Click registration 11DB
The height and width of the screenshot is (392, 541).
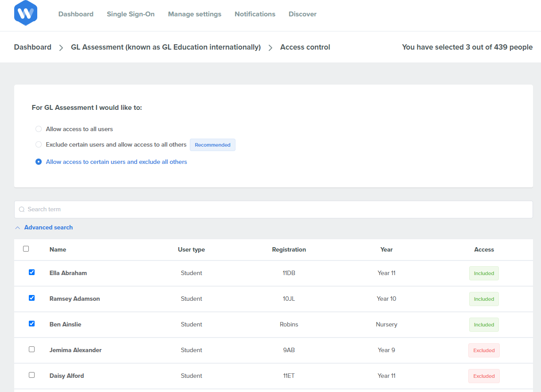[x=289, y=273]
